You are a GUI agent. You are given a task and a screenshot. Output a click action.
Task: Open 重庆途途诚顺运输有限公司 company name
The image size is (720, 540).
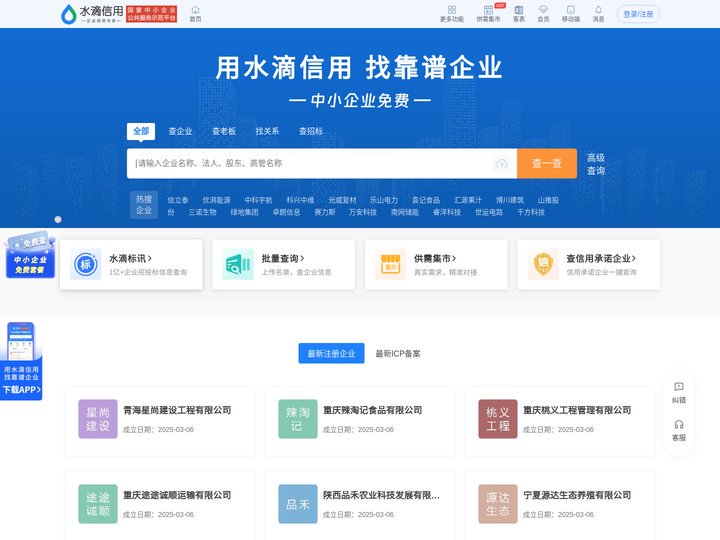coord(177,495)
